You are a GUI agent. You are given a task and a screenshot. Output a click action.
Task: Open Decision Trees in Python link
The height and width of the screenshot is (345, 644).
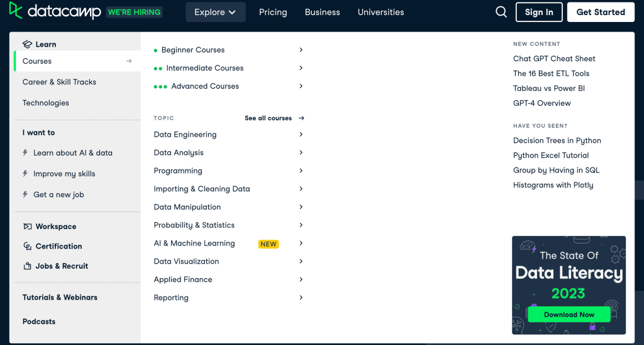click(557, 140)
